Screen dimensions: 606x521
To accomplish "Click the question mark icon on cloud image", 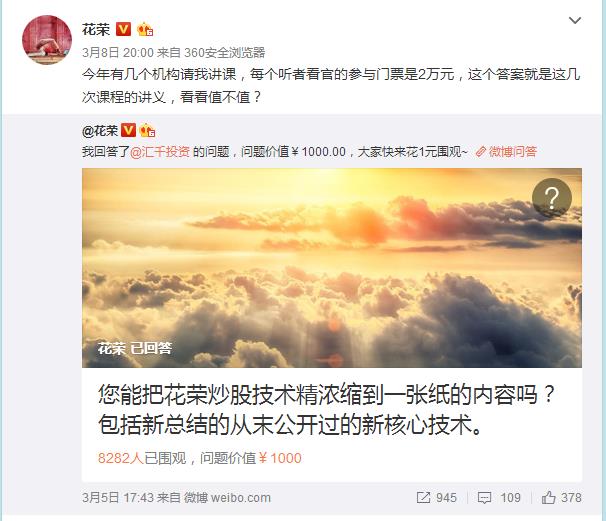I will (552, 198).
